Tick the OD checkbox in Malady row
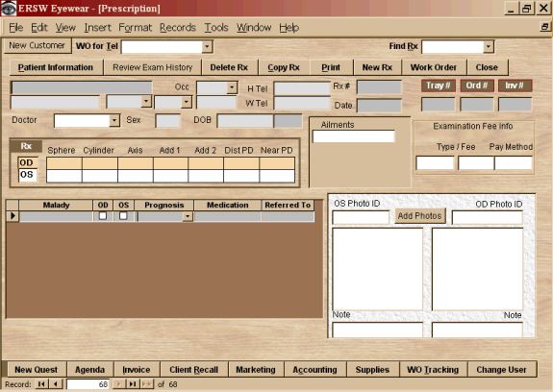Viewport: 553px width, 392px height. coord(103,215)
